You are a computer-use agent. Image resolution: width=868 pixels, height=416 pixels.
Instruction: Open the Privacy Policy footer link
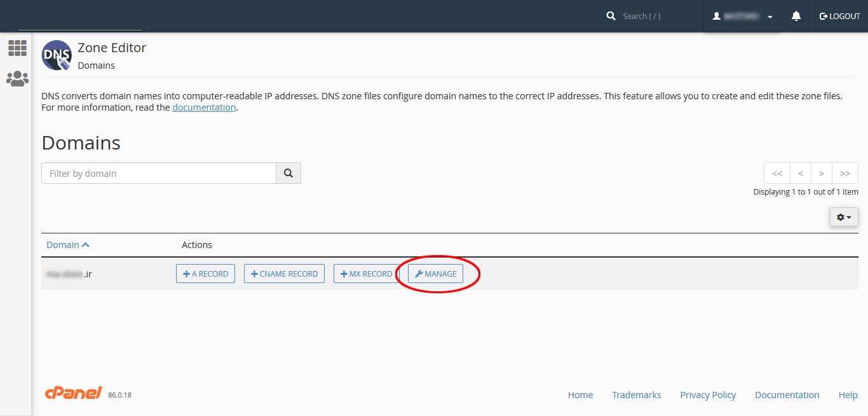point(708,395)
